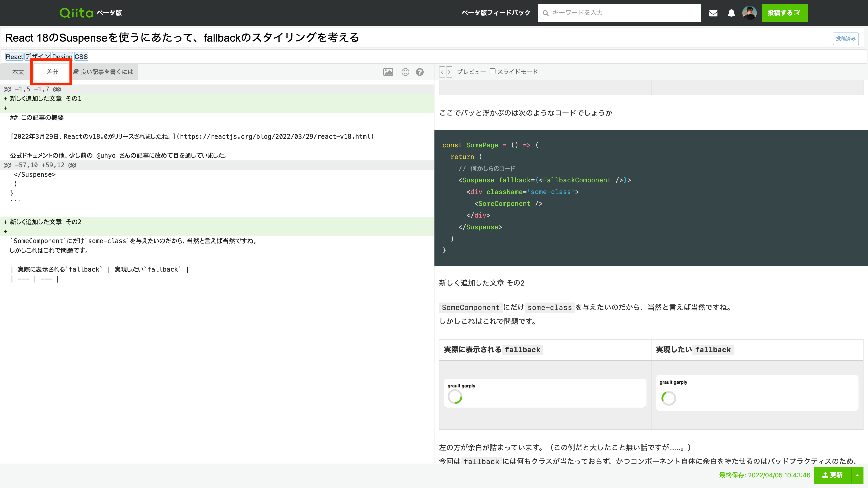The height and width of the screenshot is (488, 868).
Task: Click the reactjs.org blog URL diff line
Action: [x=217, y=136]
